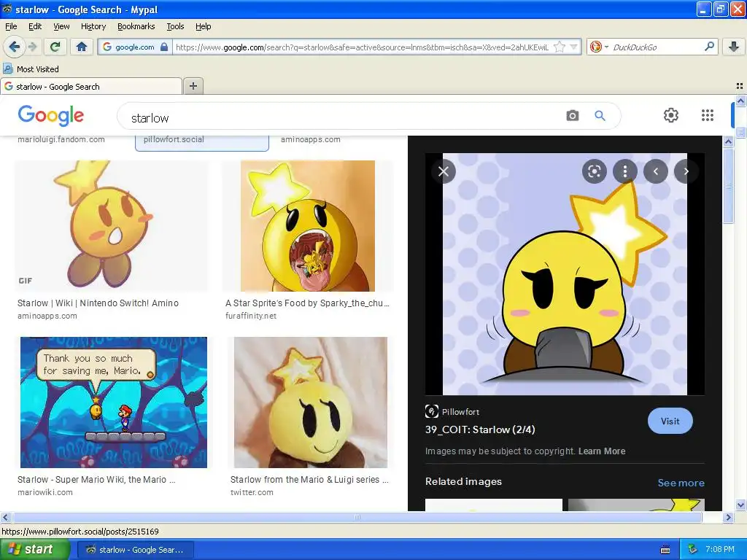
Task: Click the horizontal scrollbar left arrow
Action: pyautogui.click(x=5, y=517)
